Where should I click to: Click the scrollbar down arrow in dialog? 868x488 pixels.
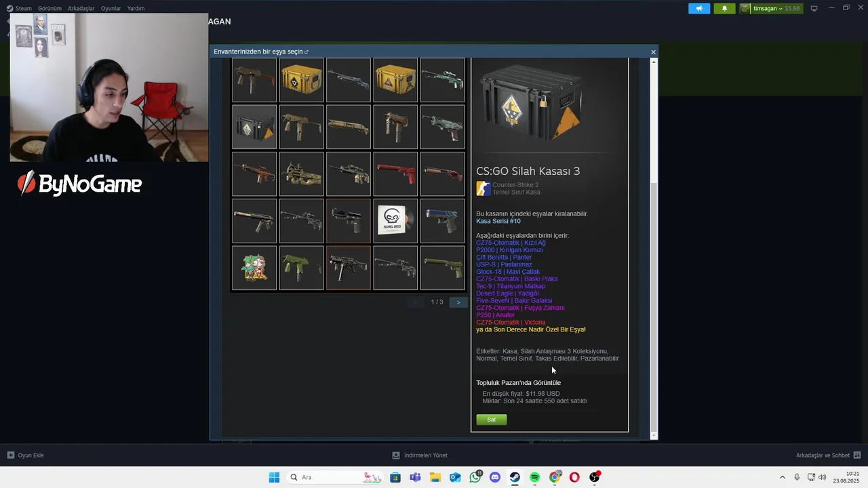tap(654, 435)
